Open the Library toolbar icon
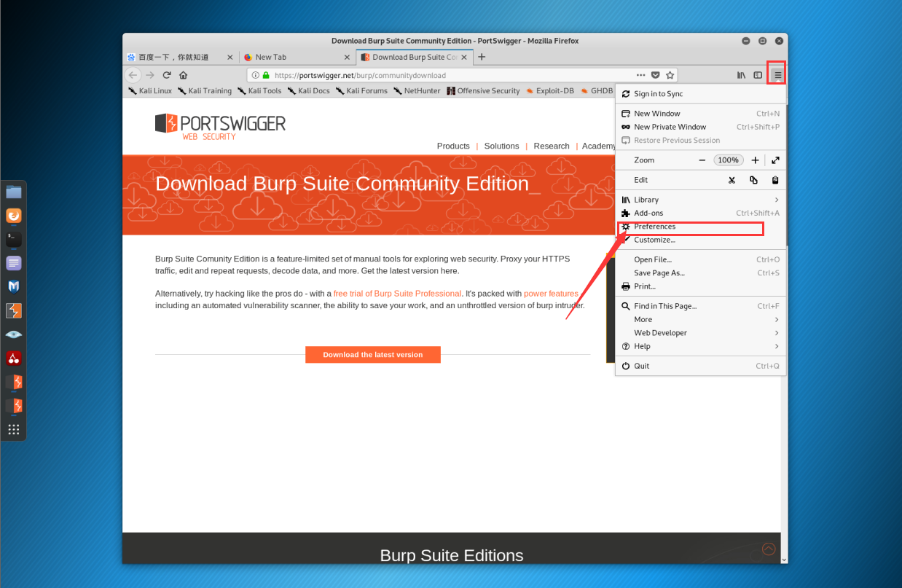Image resolution: width=902 pixels, height=588 pixels. click(742, 74)
